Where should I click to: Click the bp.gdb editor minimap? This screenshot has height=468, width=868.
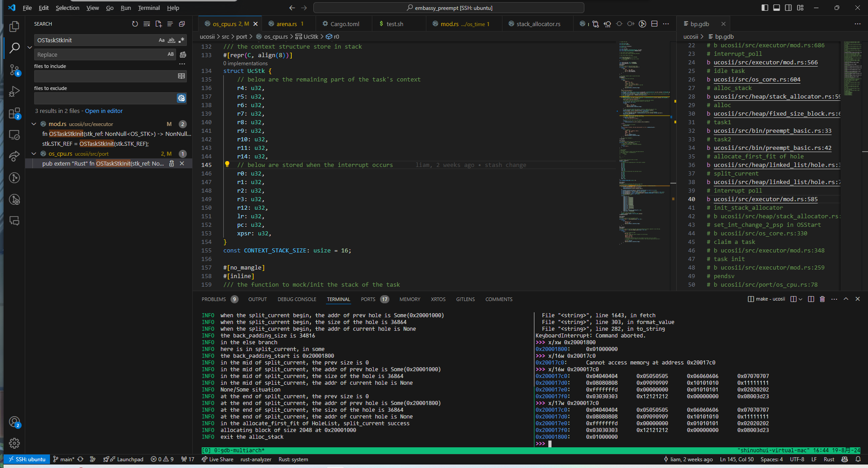pos(853,68)
